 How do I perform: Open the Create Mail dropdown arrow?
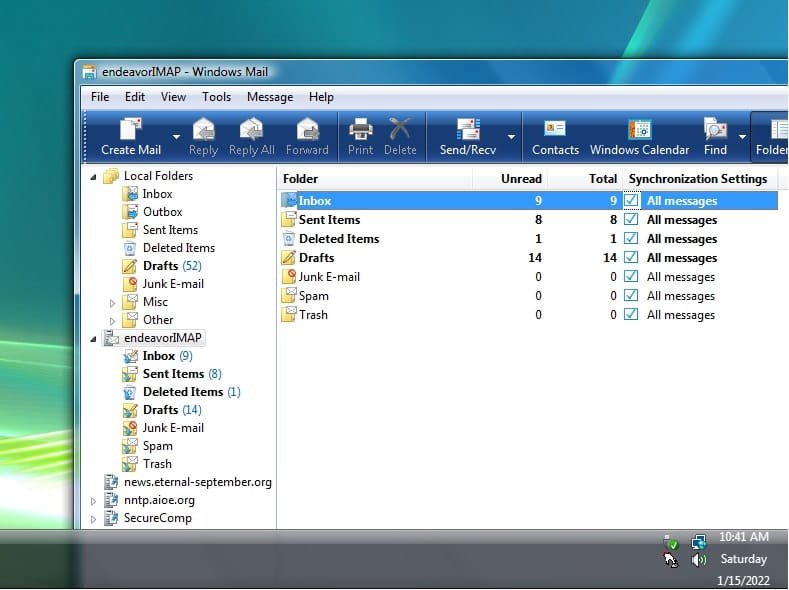click(x=176, y=137)
